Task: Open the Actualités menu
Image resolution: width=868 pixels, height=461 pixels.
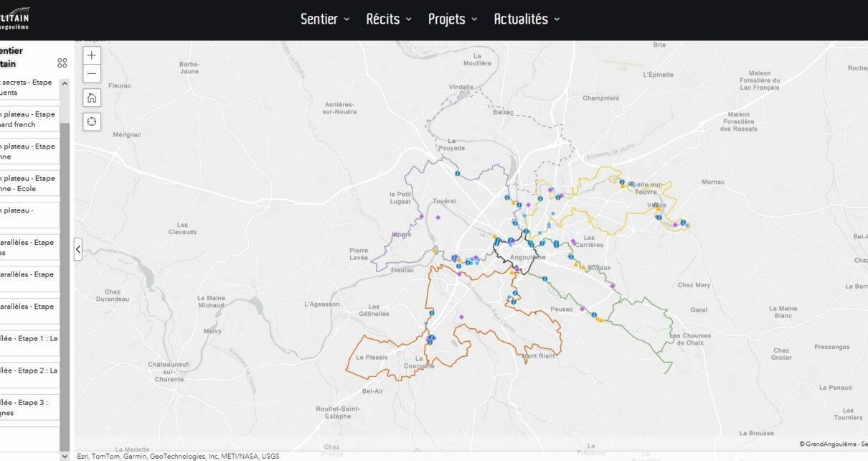Action: pyautogui.click(x=527, y=19)
